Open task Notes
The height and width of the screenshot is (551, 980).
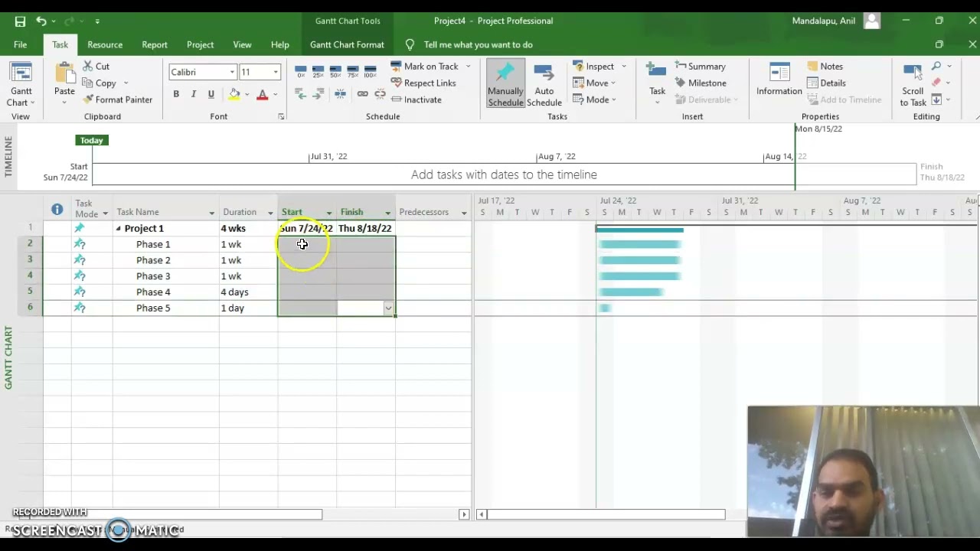[x=825, y=67]
